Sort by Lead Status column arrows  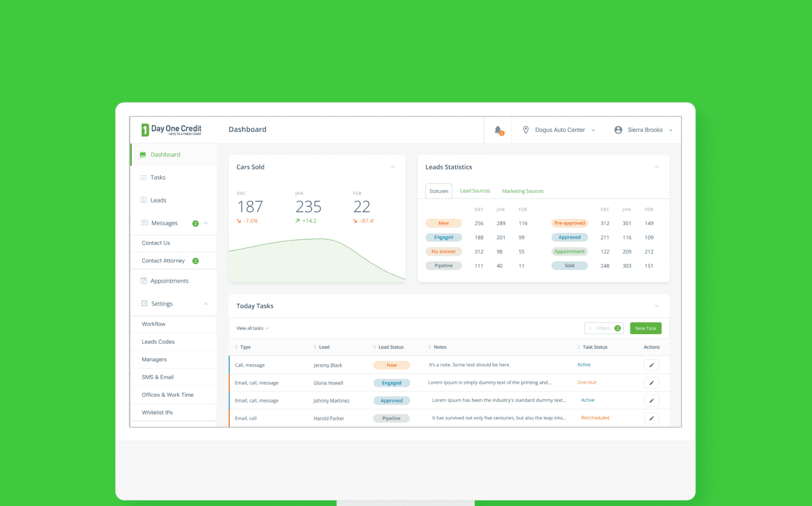(375, 347)
